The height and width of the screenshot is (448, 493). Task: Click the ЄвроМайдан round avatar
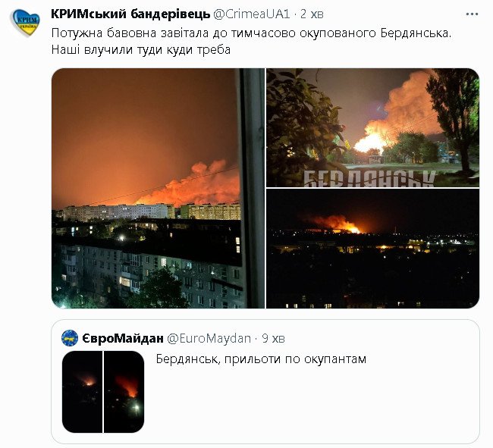click(x=70, y=338)
